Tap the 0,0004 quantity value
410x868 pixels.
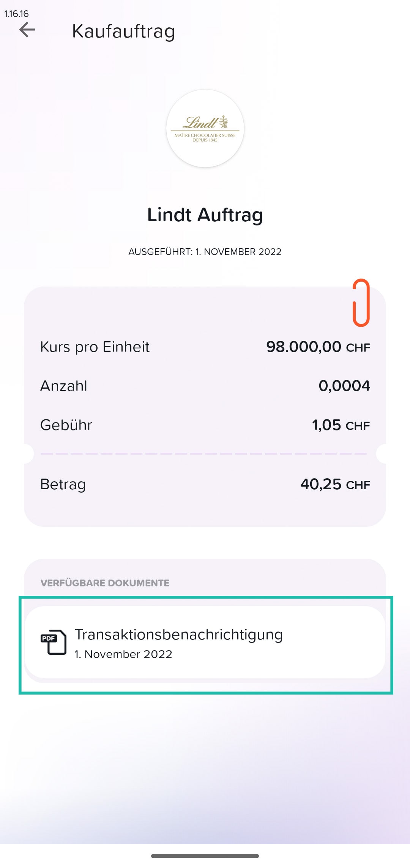[x=344, y=386]
